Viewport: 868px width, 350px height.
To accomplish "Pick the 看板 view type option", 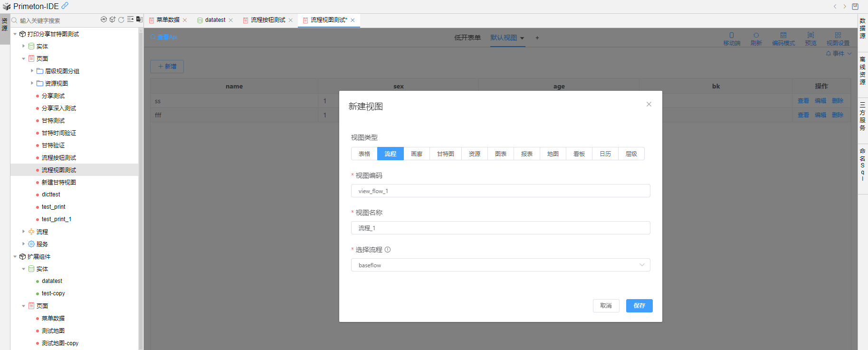I will (579, 154).
